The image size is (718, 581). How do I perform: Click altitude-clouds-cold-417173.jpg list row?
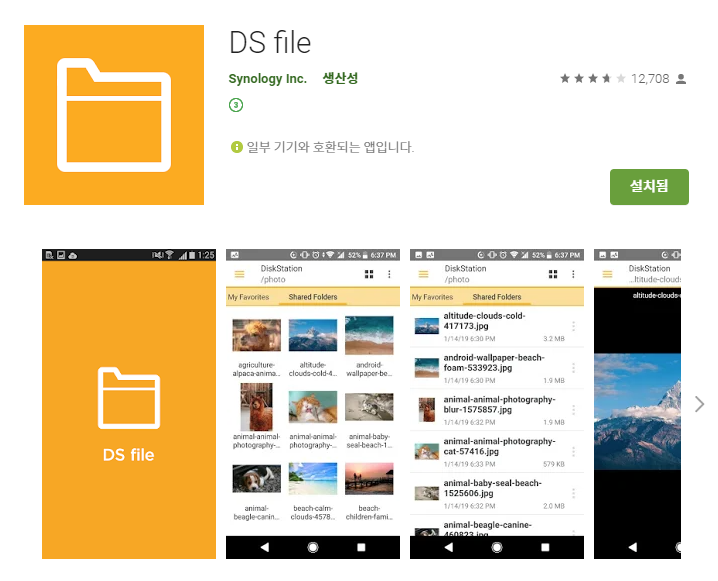(x=497, y=327)
